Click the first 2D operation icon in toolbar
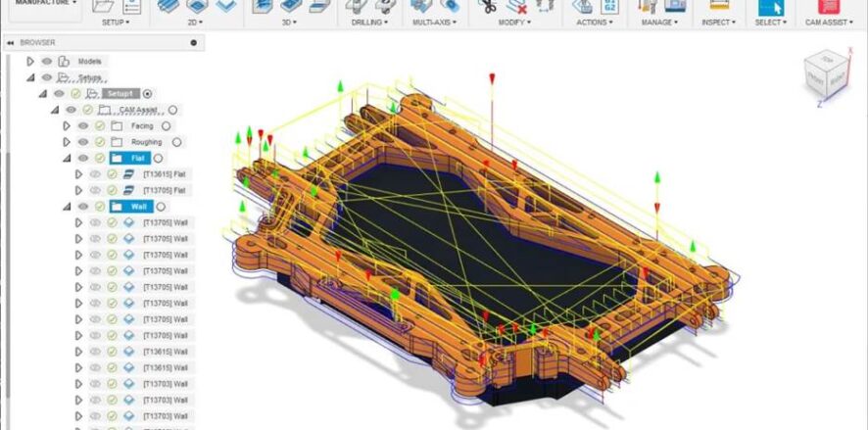Viewport: 868px width, 430px height. click(x=169, y=6)
